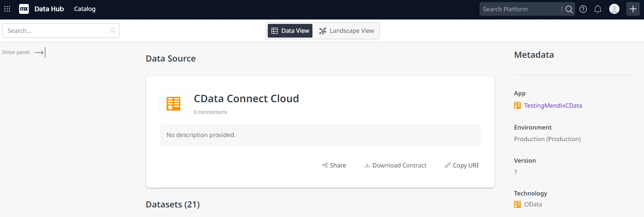
Task: Switch to Landscape View
Action: tap(347, 31)
